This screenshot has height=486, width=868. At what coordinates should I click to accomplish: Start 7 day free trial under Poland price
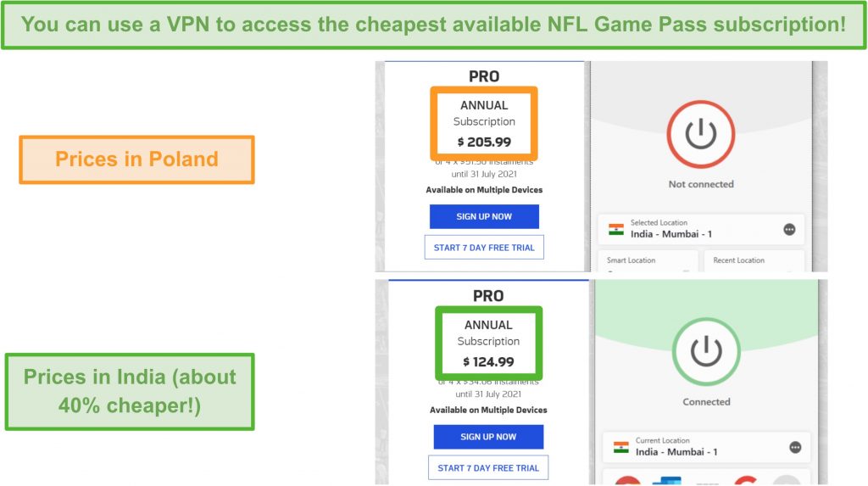pos(484,247)
